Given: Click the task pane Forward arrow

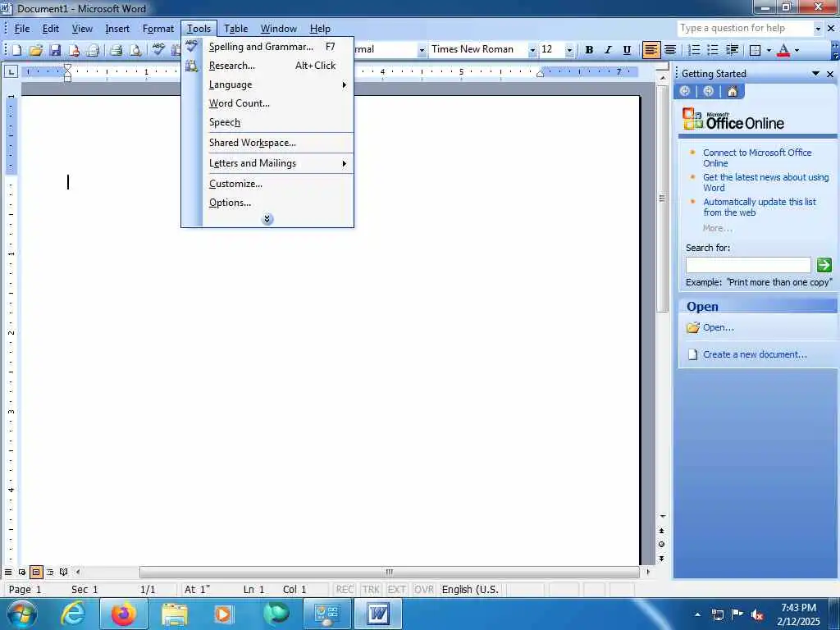Looking at the screenshot, I should 708,91.
